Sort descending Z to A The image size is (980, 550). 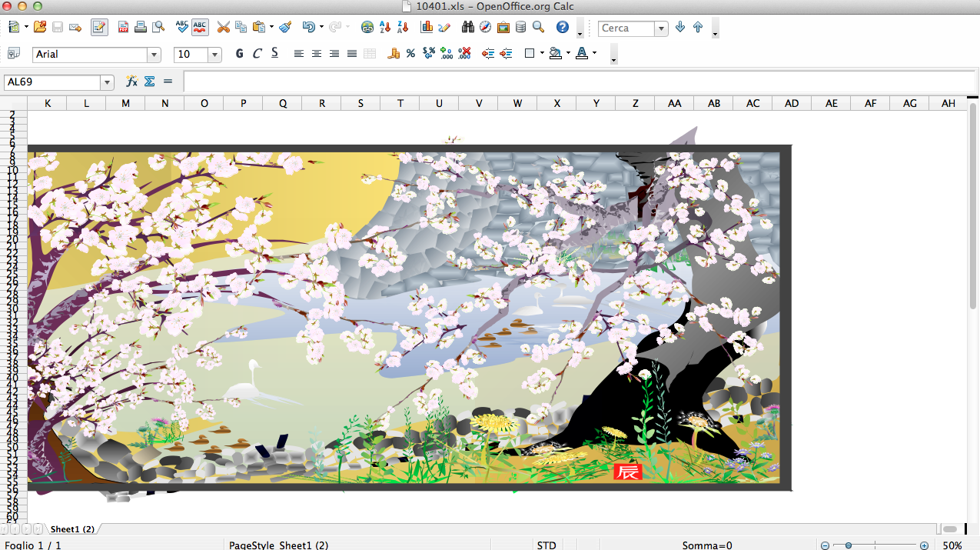click(x=402, y=28)
